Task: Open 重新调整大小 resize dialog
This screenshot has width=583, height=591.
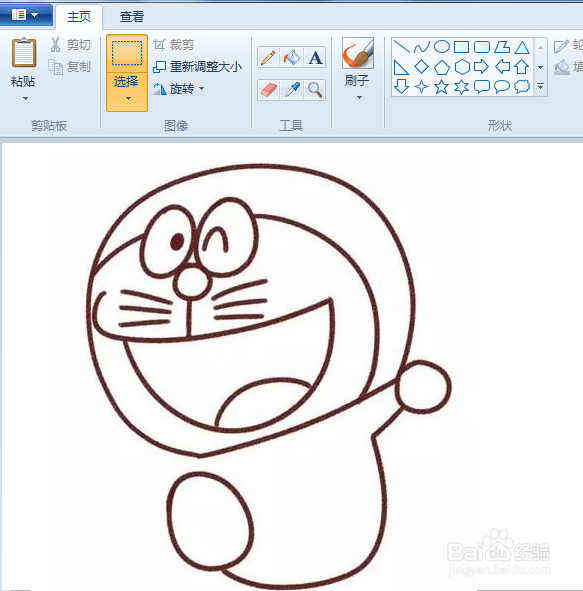Action: click(x=197, y=67)
